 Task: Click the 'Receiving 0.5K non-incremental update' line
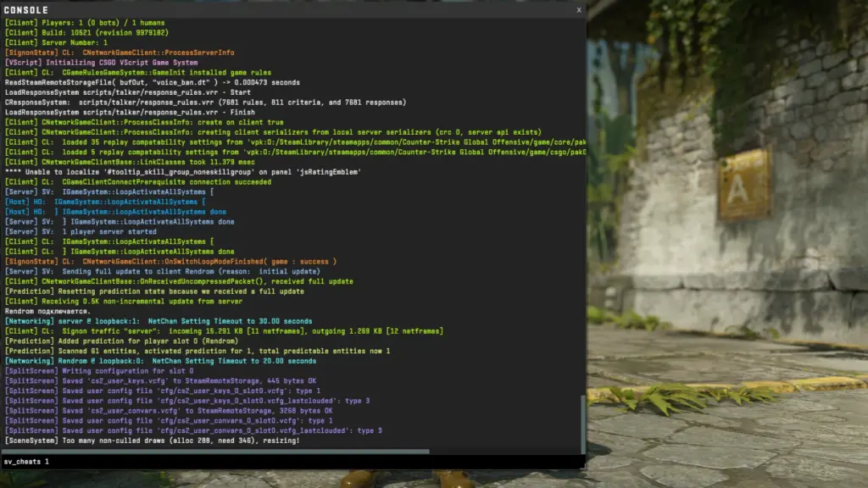pyautogui.click(x=124, y=302)
